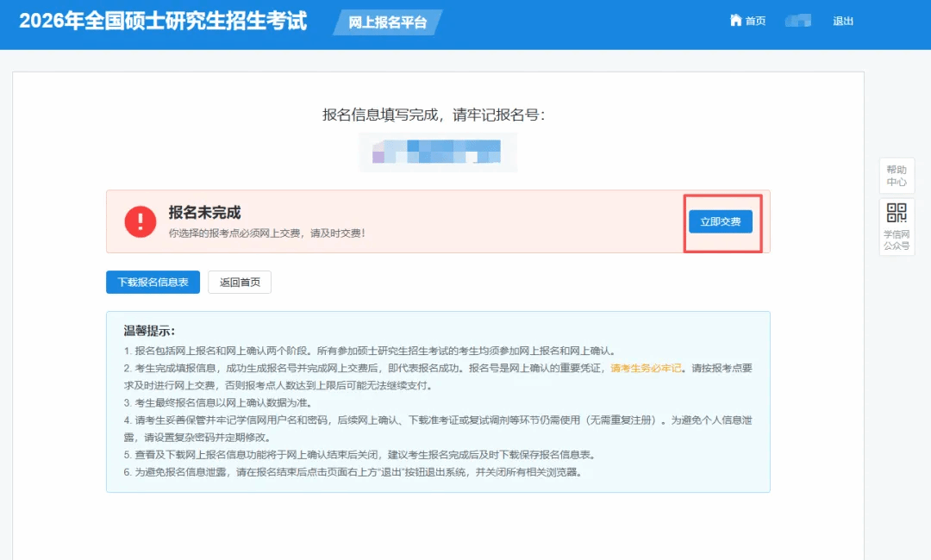Download form via 下载报名信息表 button
The image size is (931, 560).
click(153, 282)
